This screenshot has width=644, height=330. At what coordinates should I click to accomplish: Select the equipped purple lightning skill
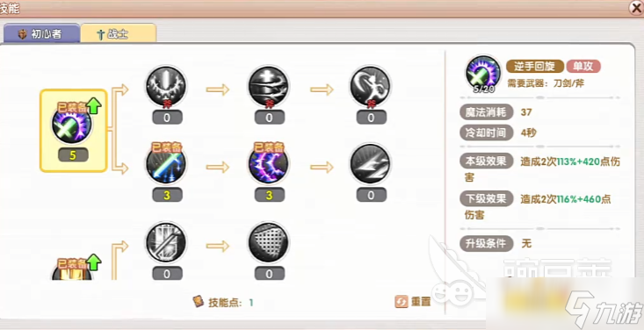[x=269, y=164]
